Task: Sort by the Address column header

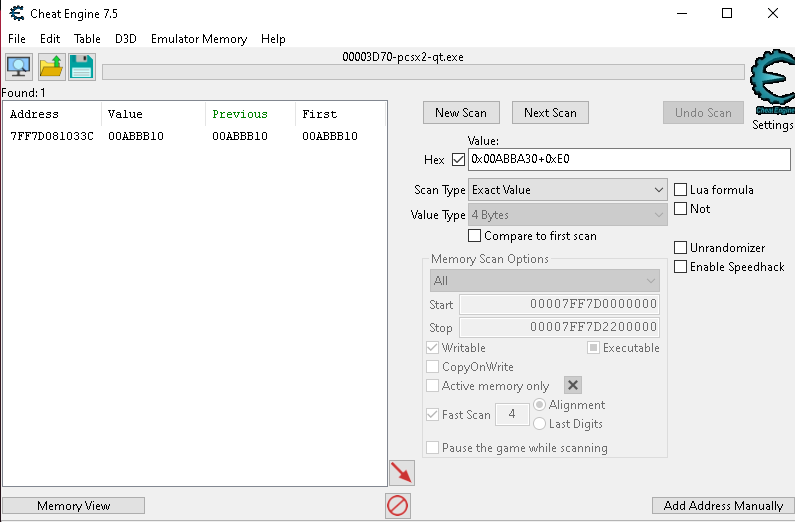Action: tap(52, 114)
